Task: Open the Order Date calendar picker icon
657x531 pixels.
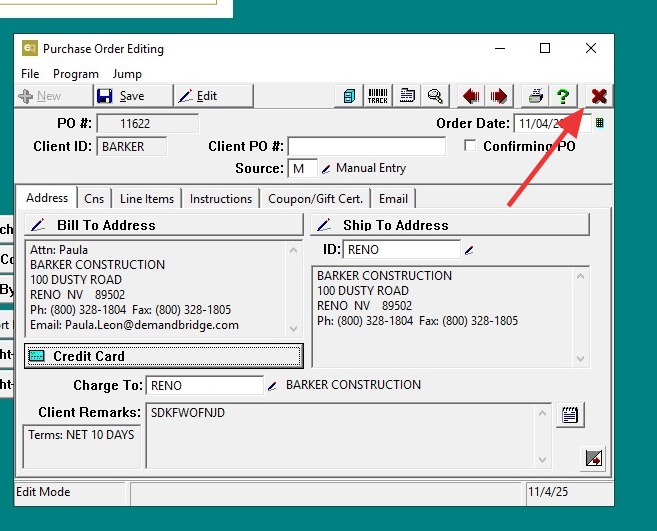Action: (x=600, y=123)
